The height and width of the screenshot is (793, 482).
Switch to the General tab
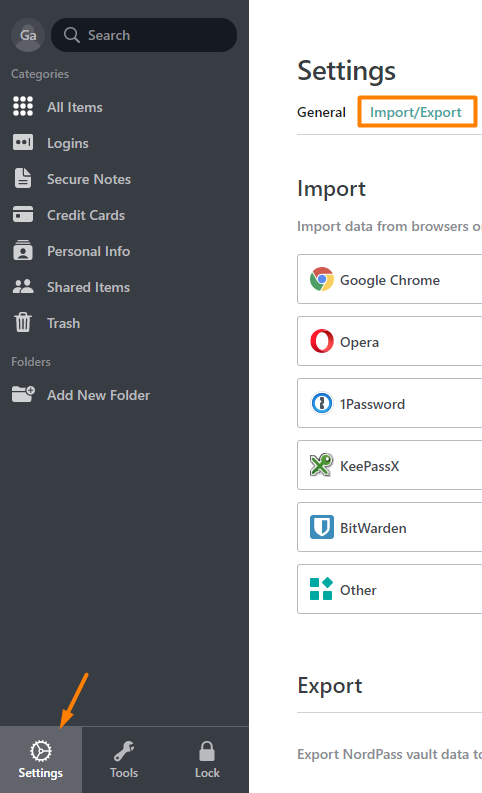[x=321, y=112]
